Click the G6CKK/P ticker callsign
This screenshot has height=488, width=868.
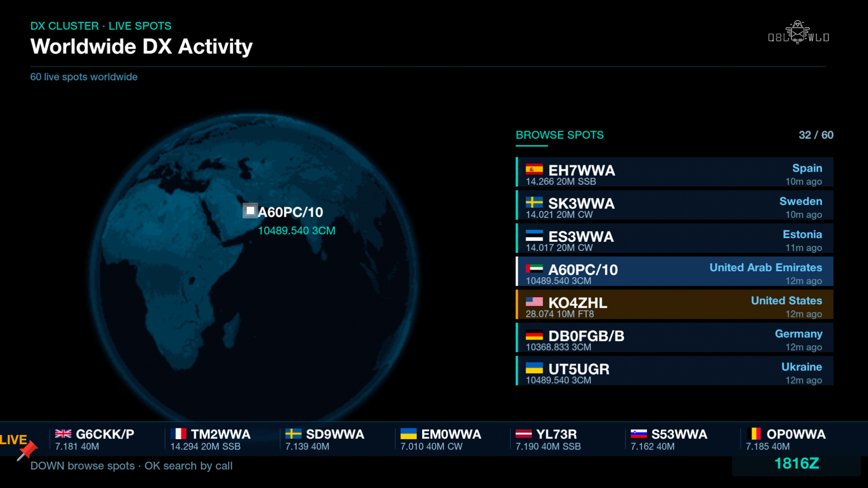tap(105, 434)
